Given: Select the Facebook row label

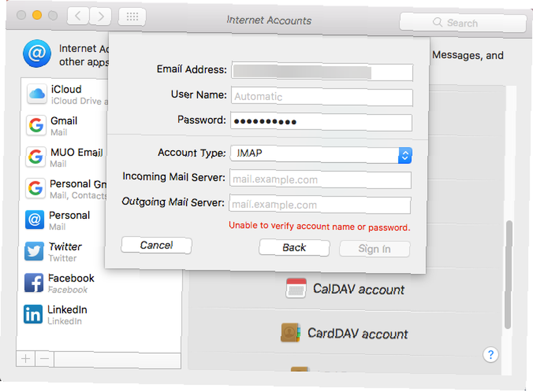Looking at the screenshot, I should point(71,278).
